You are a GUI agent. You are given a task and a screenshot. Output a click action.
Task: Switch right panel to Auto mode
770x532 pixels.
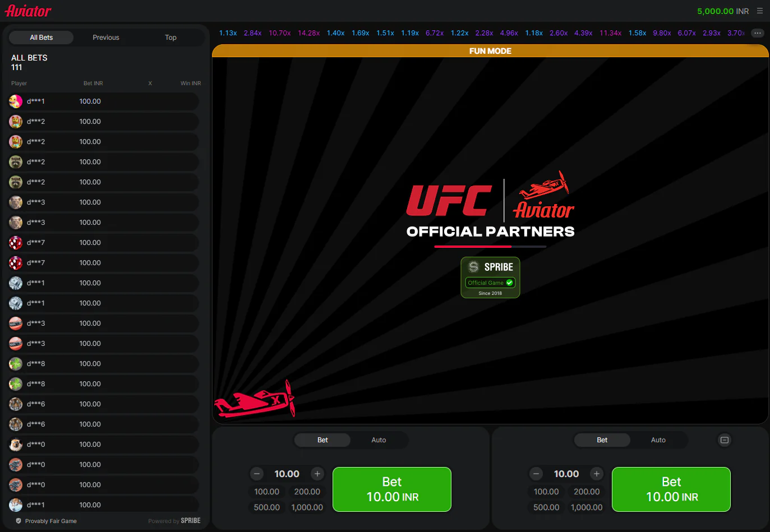click(x=658, y=440)
